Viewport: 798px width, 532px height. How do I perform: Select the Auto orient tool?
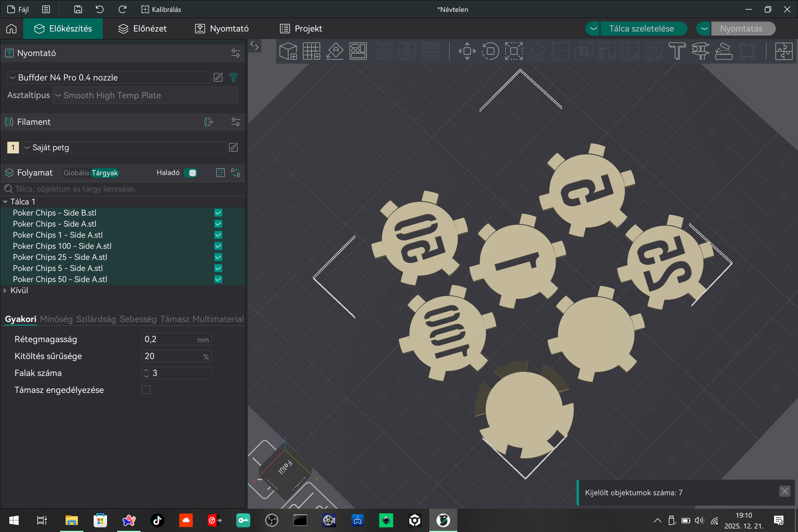pos(335,51)
